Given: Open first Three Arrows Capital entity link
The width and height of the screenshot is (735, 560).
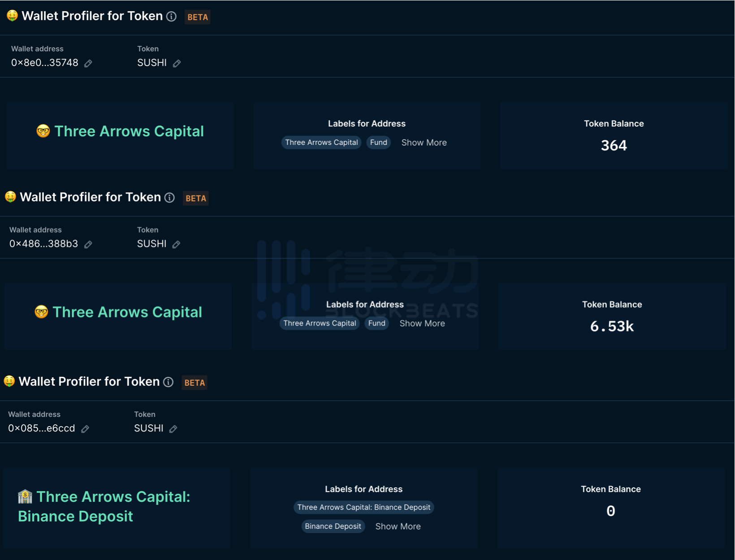Looking at the screenshot, I should [129, 131].
